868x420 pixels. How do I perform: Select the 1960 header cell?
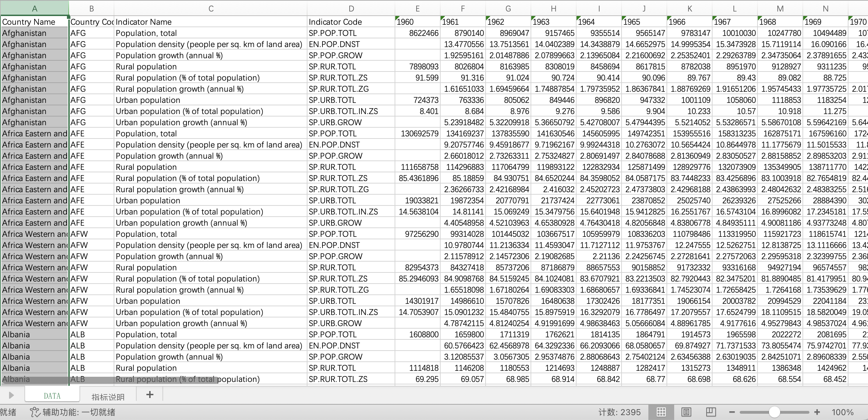[418, 22]
